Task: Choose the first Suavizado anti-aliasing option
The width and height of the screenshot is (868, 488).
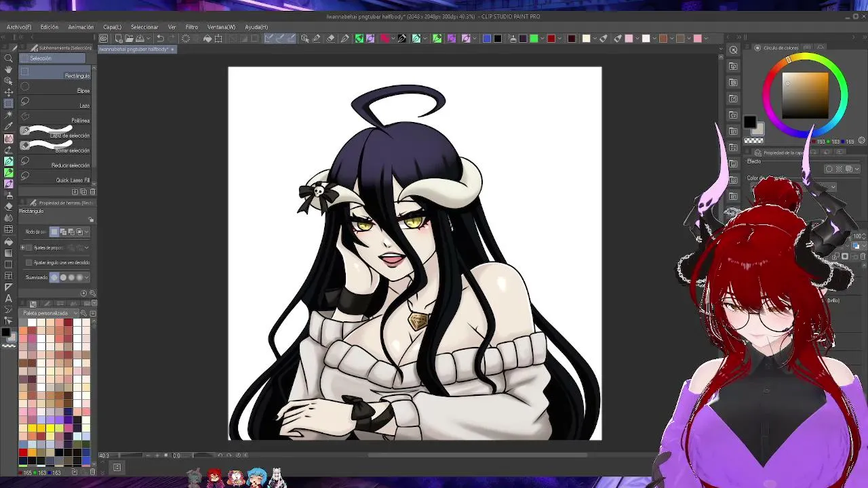Action: (x=55, y=277)
